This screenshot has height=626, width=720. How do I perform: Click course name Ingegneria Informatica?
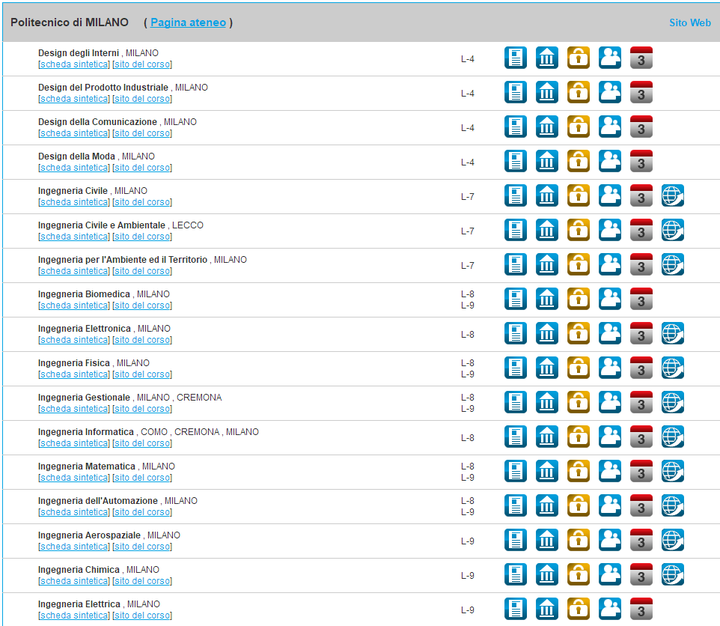pyautogui.click(x=86, y=432)
